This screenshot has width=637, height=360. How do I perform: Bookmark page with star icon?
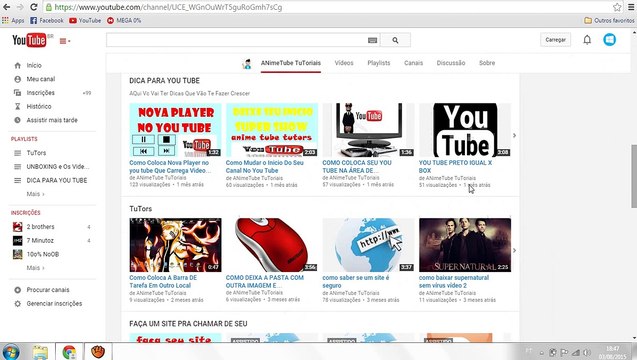pos(617,7)
